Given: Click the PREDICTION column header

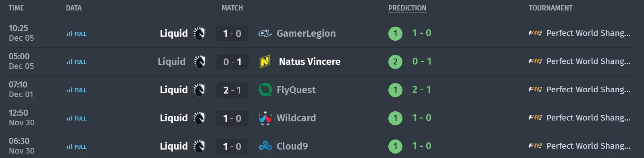Looking at the screenshot, I should click(x=407, y=8).
